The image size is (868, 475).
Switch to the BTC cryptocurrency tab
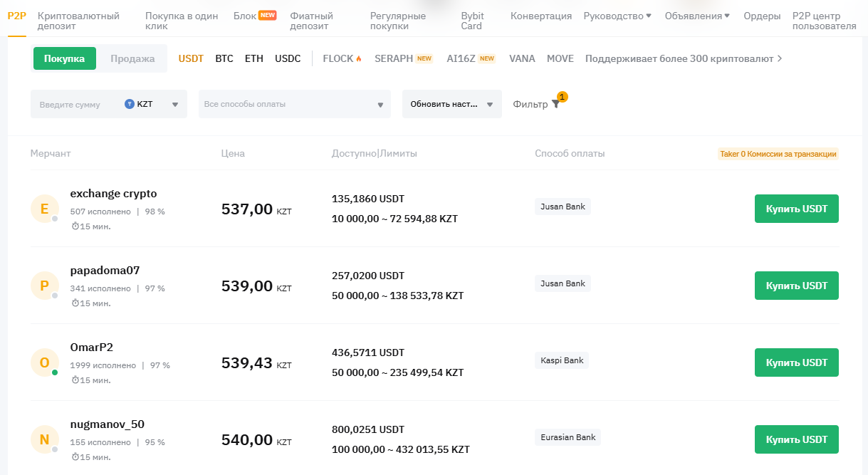click(224, 58)
